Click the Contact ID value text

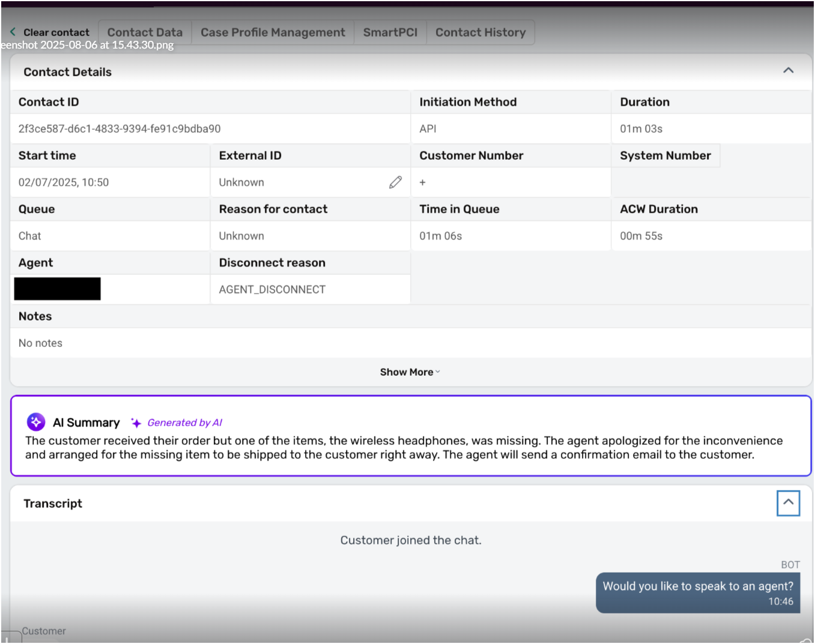point(120,129)
